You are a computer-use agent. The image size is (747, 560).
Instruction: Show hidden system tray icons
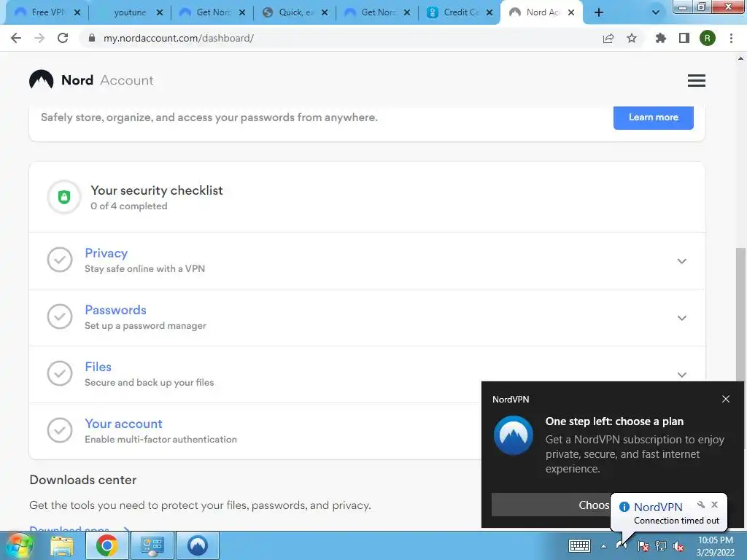pyautogui.click(x=603, y=546)
